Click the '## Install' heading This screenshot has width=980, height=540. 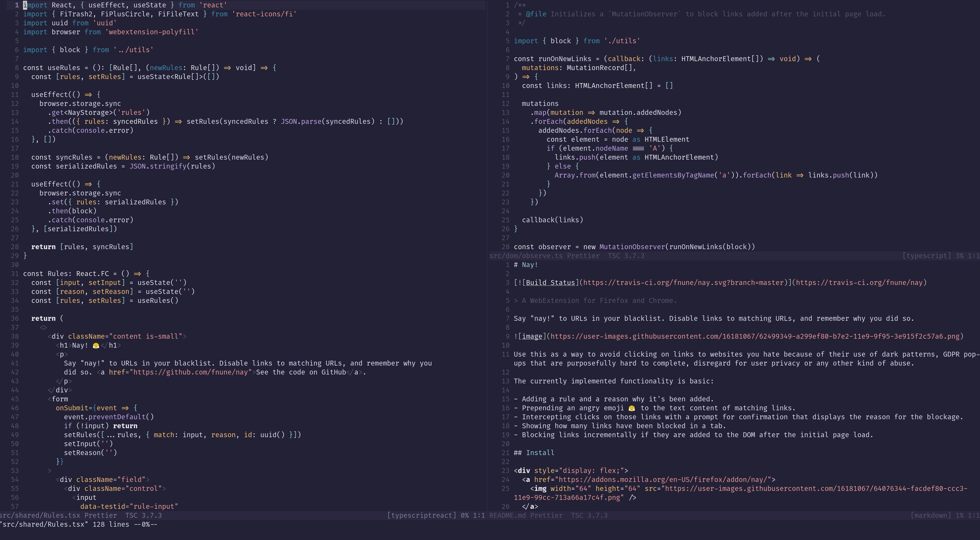tap(534, 453)
